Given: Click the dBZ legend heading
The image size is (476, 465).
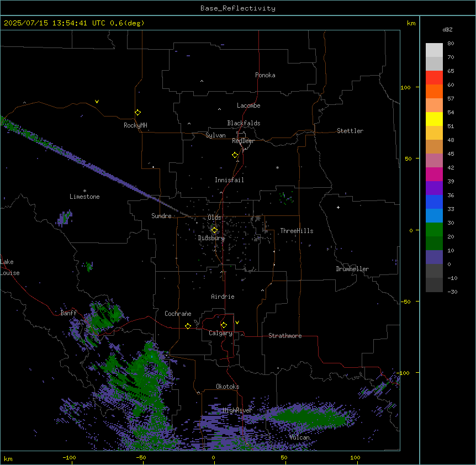Looking at the screenshot, I should [447, 30].
